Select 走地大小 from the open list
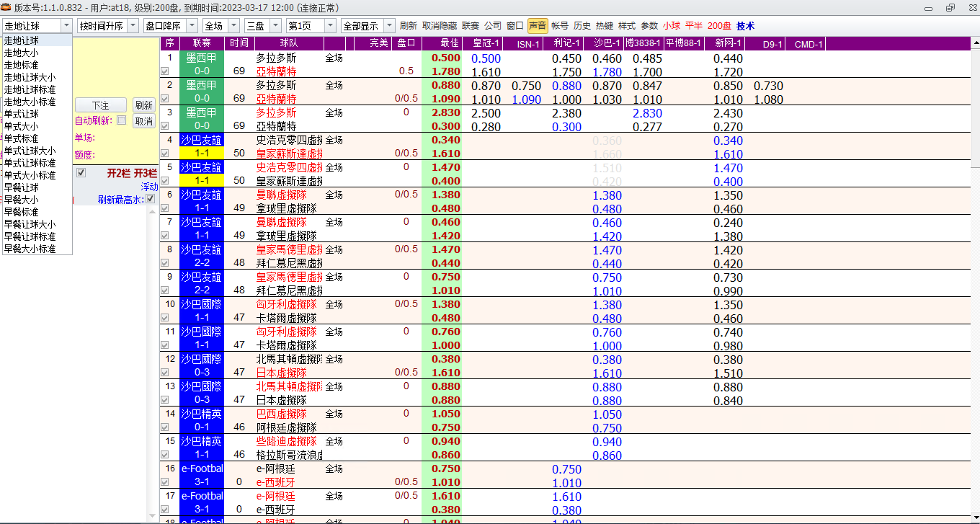Viewport: 980px width, 524px height. (x=37, y=53)
